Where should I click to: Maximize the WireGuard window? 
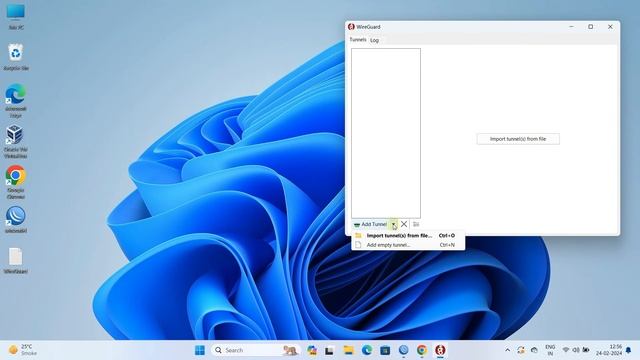pyautogui.click(x=590, y=27)
